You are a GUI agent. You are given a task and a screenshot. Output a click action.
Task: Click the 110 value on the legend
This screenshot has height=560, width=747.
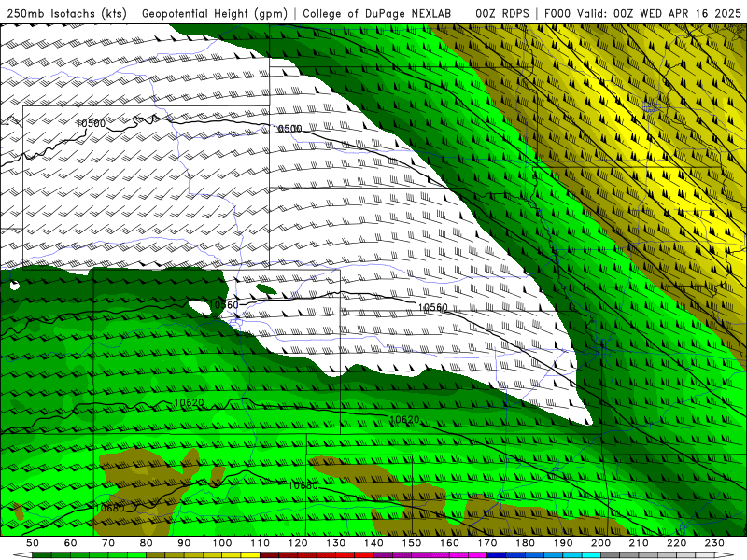click(x=261, y=543)
